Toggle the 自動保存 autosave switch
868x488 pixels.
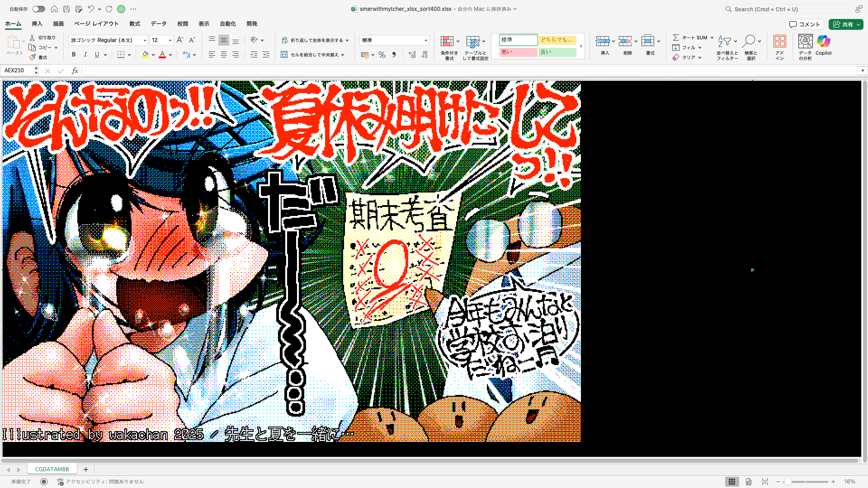click(38, 9)
